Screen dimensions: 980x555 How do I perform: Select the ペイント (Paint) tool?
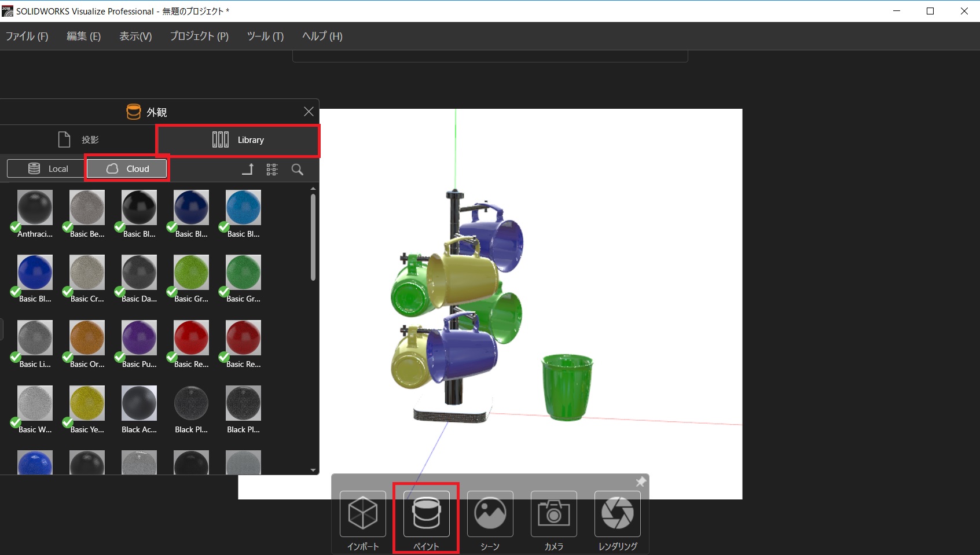coord(427,514)
